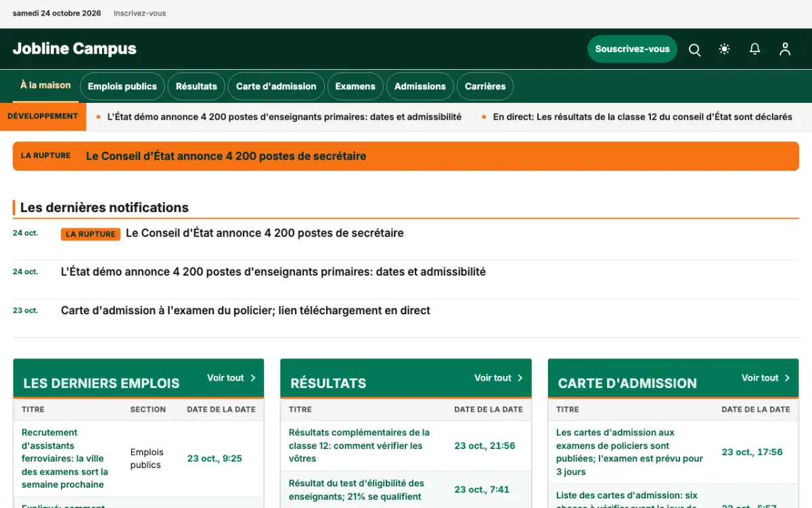
Task: Open notification L'État démo annonce enseignants primaires
Action: coord(273,272)
